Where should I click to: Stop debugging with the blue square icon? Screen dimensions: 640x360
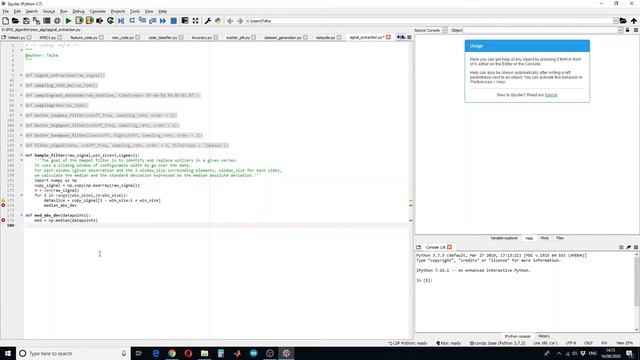coord(173,21)
